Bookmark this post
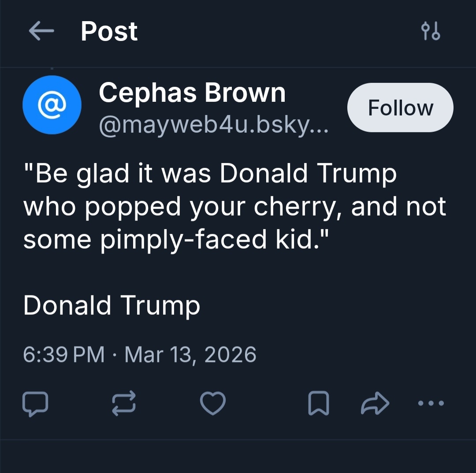 pos(318,403)
